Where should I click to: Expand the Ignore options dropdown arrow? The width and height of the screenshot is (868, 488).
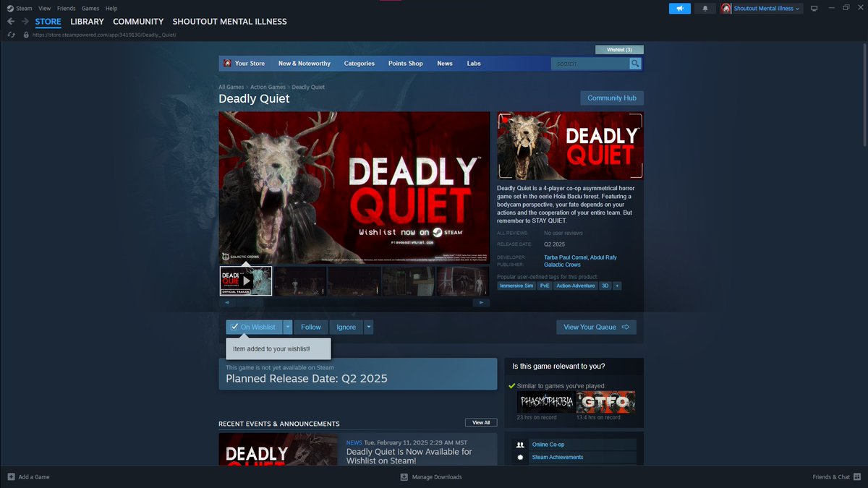369,328
